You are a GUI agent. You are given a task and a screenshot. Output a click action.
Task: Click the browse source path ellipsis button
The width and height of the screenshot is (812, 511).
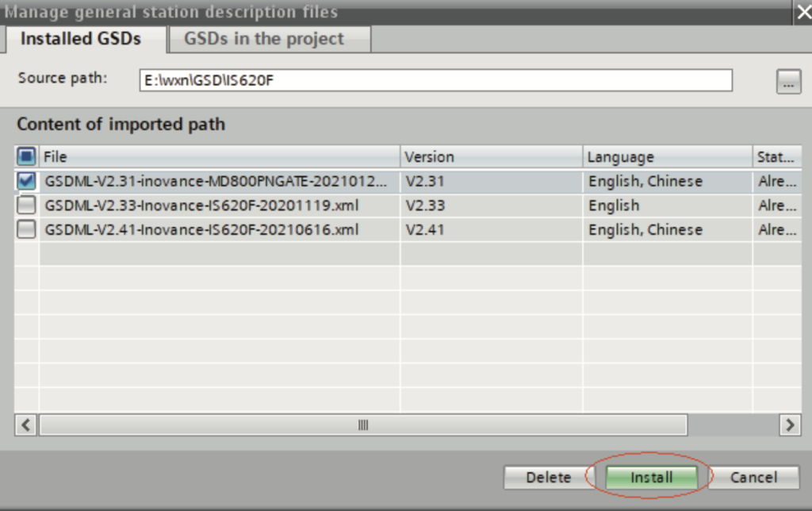(x=787, y=81)
